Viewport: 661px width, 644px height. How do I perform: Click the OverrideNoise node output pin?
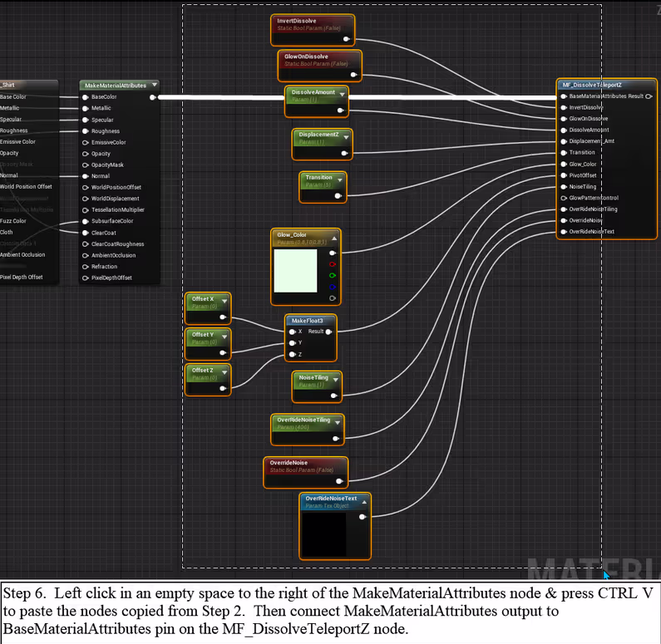(339, 481)
